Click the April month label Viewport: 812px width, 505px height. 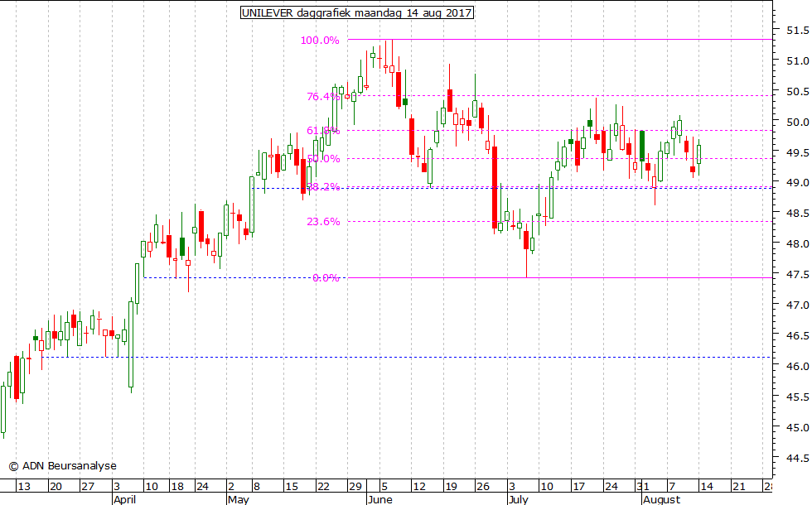(x=124, y=499)
